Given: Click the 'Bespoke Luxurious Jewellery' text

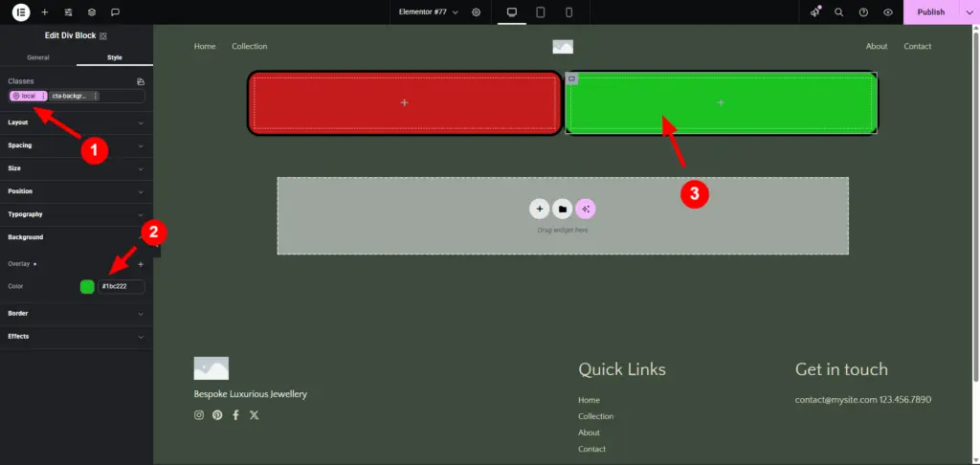Looking at the screenshot, I should [x=251, y=394].
